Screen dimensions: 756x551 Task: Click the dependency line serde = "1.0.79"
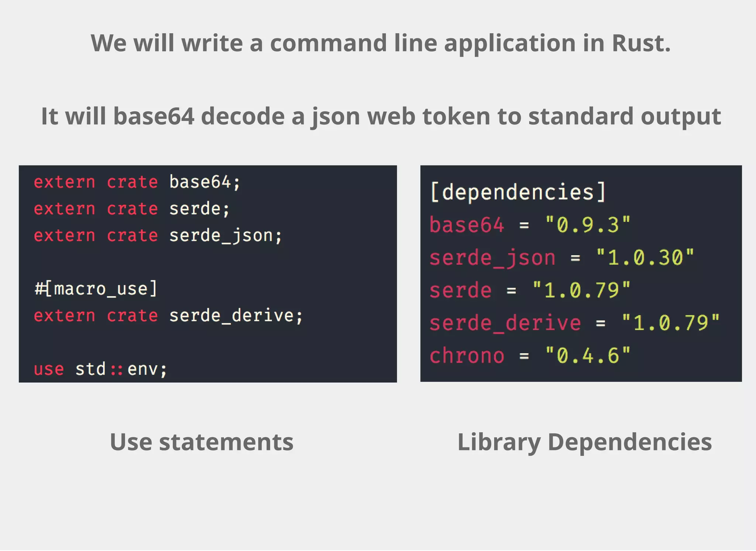(x=530, y=290)
